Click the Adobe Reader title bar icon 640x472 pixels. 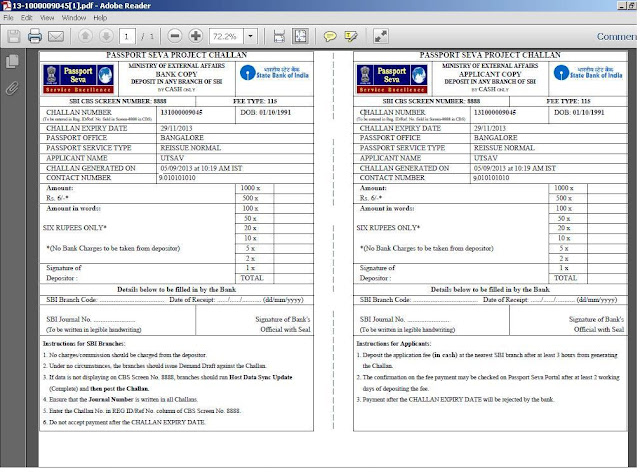click(6, 5)
